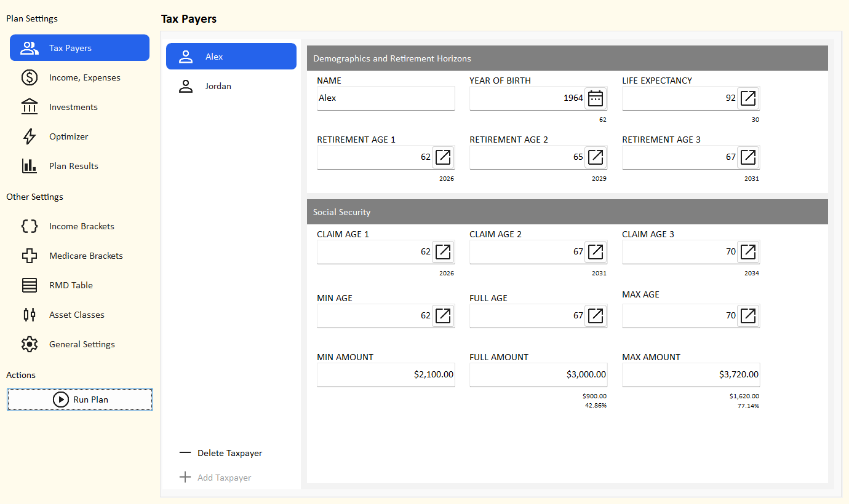Viewport: 849px width, 504px height.
Task: Click the Full Age edit icon
Action: point(596,316)
